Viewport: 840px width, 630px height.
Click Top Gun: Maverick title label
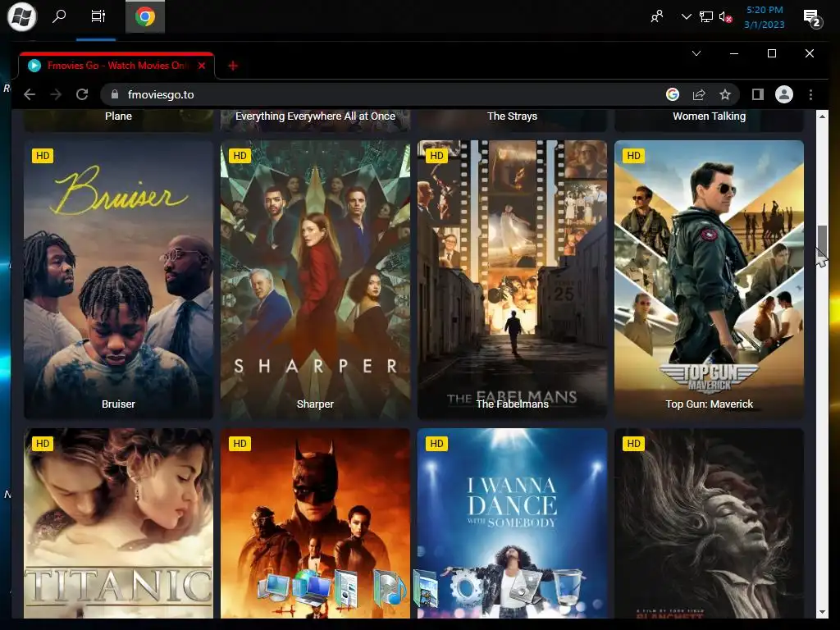tap(709, 404)
